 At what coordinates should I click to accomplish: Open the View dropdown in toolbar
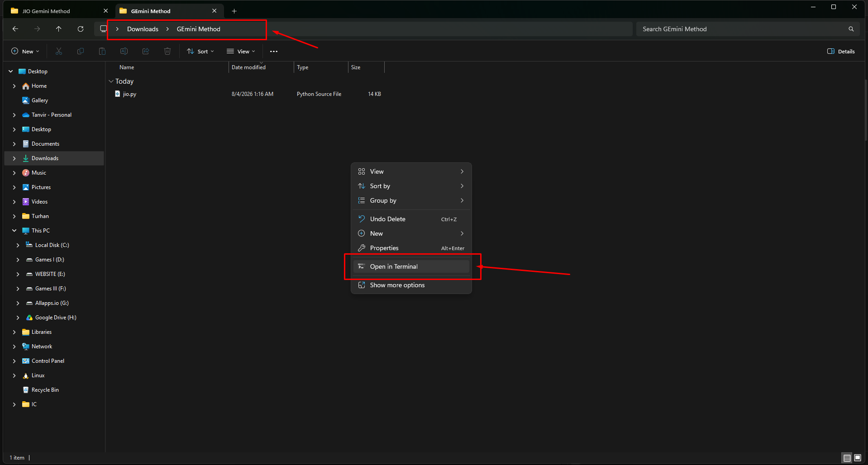(x=241, y=51)
